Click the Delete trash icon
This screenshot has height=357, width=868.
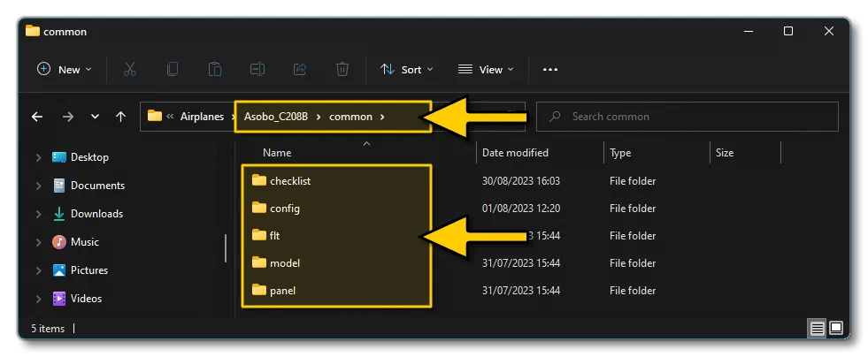[342, 69]
